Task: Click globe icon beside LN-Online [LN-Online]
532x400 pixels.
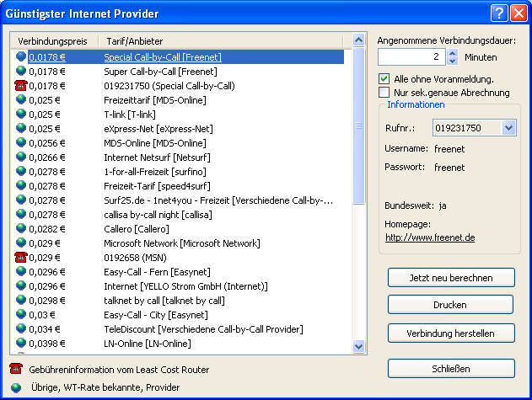Action: (21, 343)
